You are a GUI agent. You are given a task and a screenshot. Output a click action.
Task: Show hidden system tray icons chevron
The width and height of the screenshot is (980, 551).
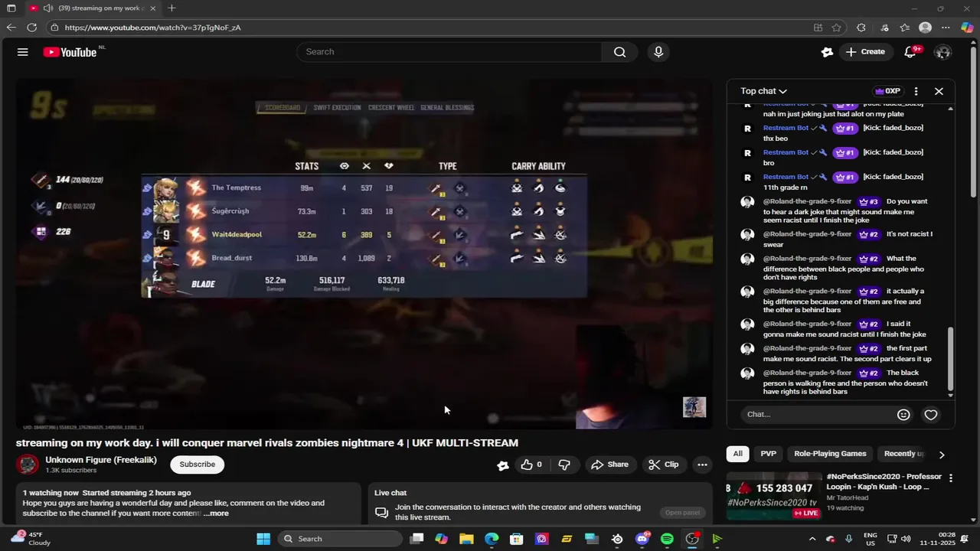tap(812, 539)
